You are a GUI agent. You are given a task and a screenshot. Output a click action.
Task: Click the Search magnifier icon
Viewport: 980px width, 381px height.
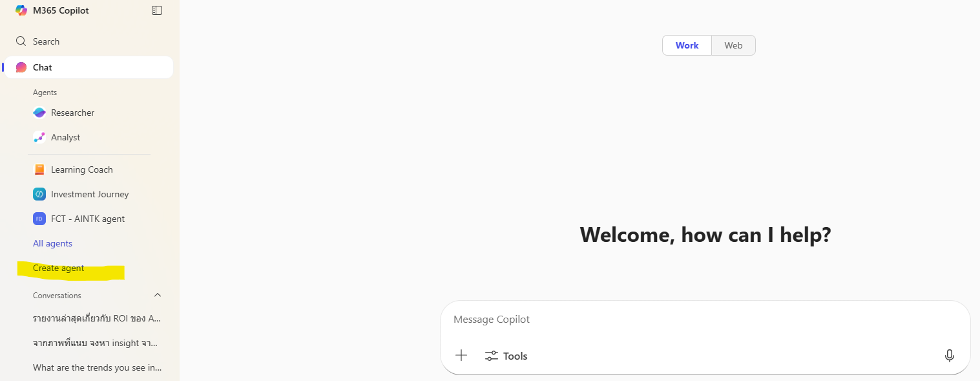pos(21,41)
